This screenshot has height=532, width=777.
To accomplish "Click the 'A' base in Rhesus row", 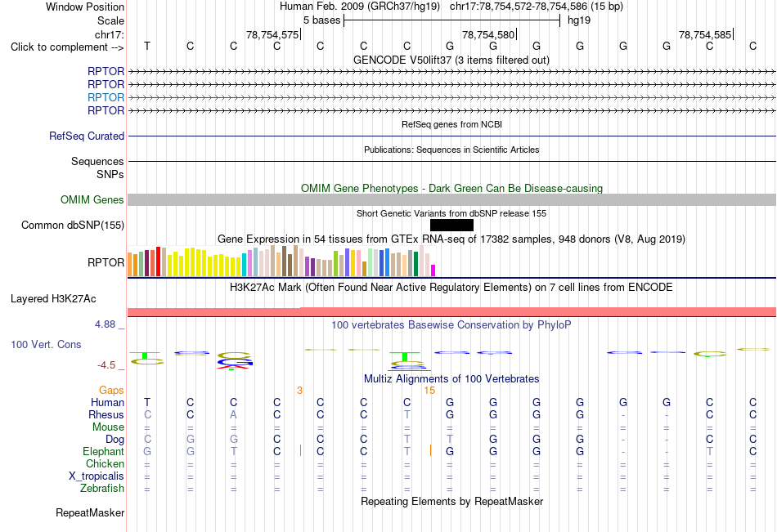I will [233, 414].
